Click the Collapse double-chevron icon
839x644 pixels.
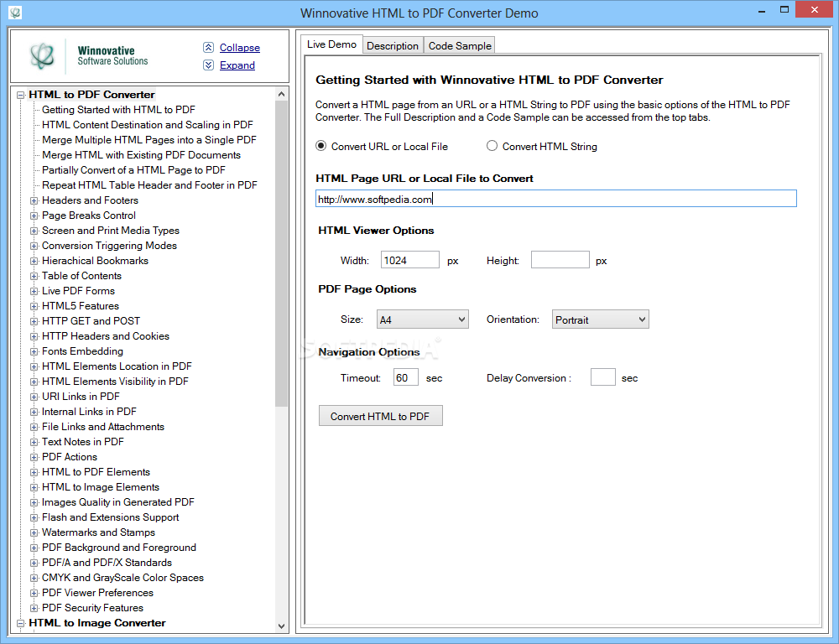208,48
